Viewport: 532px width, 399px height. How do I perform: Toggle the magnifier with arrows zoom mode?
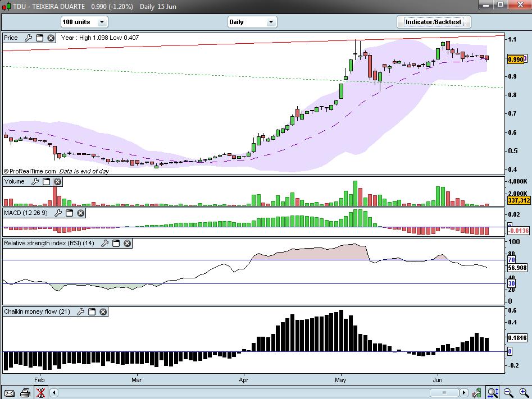point(493,393)
